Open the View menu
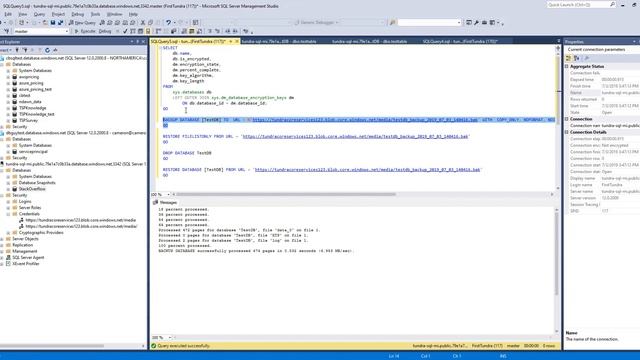 (23, 14)
